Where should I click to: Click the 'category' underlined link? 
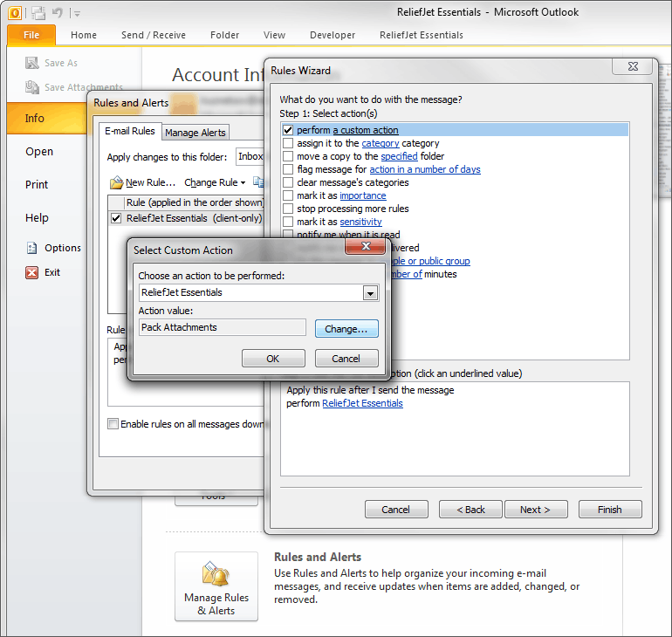coord(381,143)
